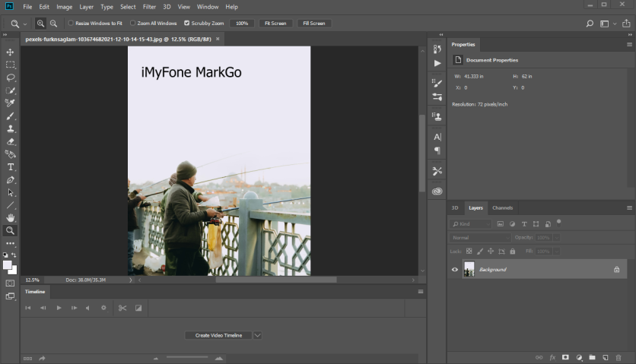Select the Rectangular Marquee tool
This screenshot has height=364, width=636.
10,65
